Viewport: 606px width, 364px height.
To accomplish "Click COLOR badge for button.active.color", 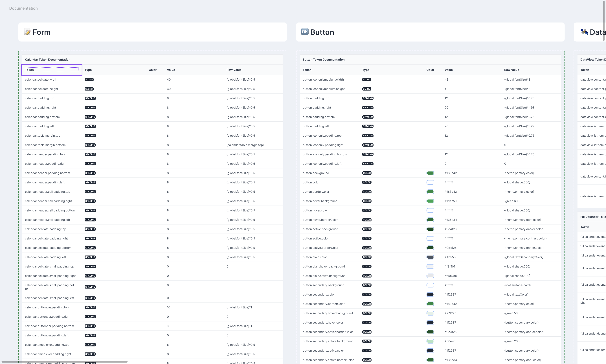I will (x=367, y=238).
